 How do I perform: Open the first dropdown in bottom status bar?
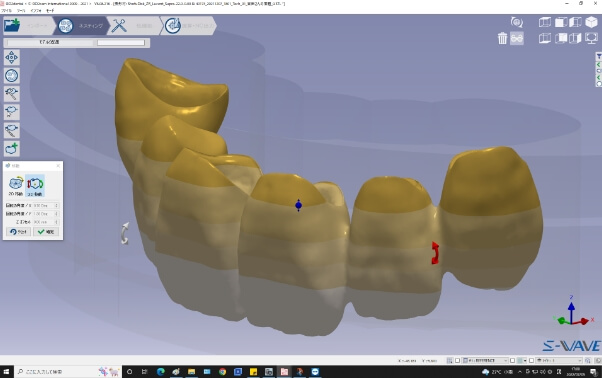coord(485,360)
